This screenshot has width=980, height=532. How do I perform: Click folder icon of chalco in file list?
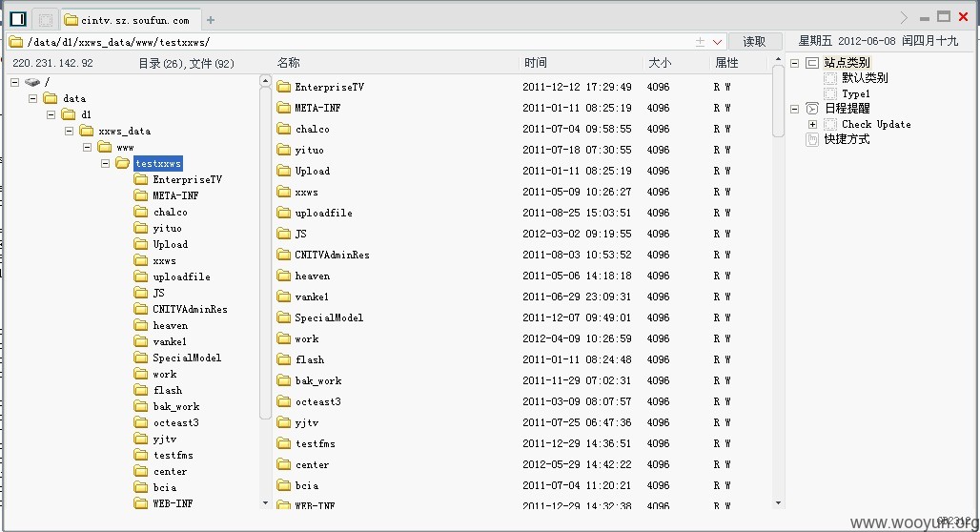point(284,129)
